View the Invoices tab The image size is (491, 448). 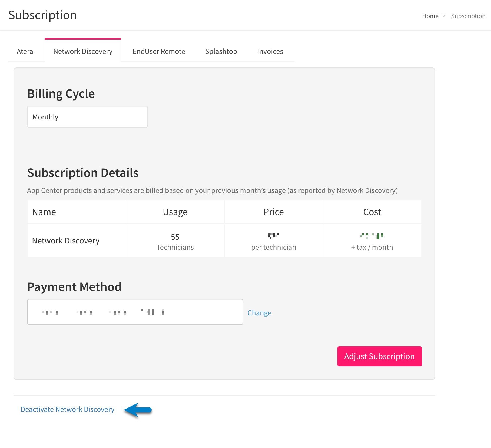pos(270,51)
